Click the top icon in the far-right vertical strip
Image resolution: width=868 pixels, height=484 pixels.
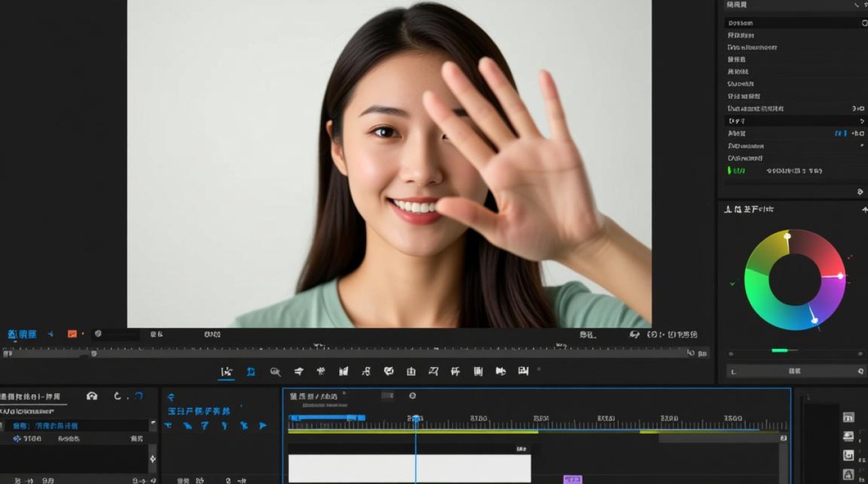click(849, 418)
